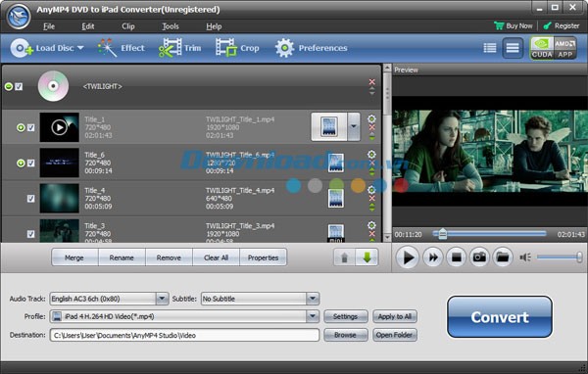588x374 pixels.
Task: Open the Edit menu
Action: (x=88, y=26)
